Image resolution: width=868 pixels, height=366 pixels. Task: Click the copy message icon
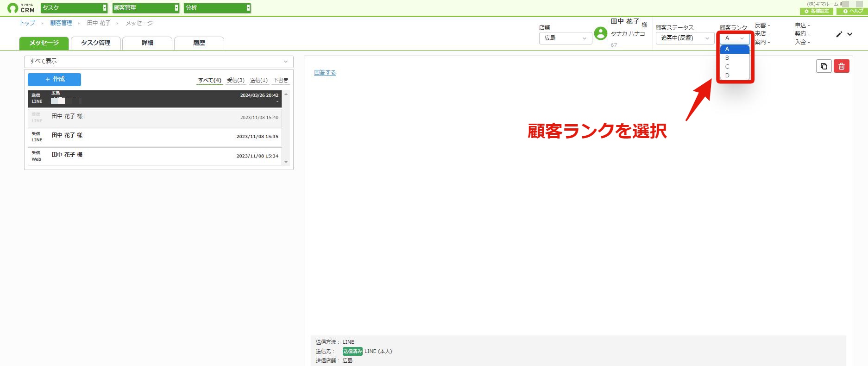click(824, 66)
